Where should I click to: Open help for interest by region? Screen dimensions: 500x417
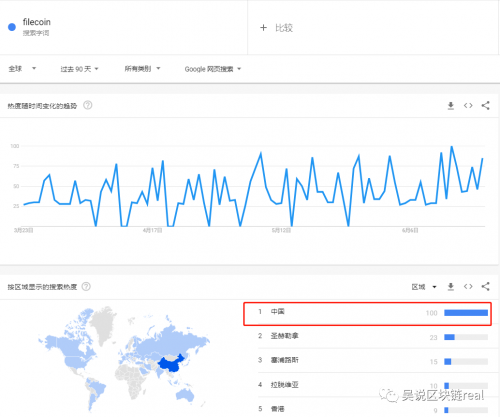[x=86, y=287]
